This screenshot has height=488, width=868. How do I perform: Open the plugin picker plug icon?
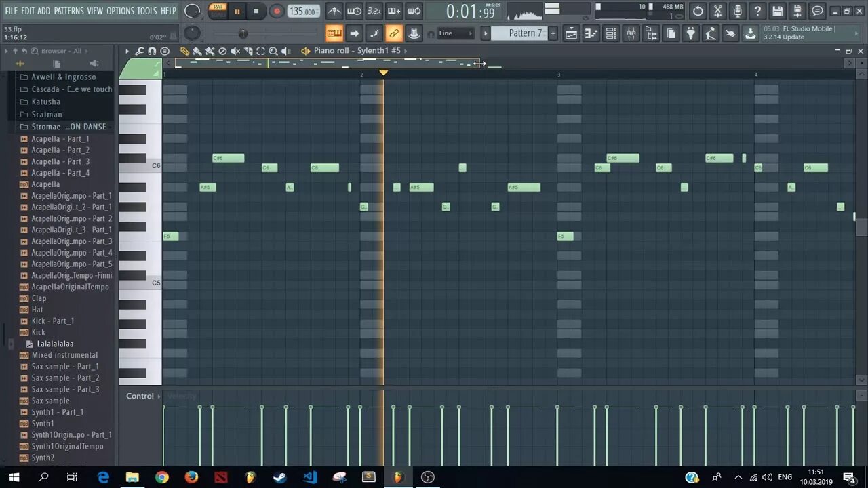690,33
